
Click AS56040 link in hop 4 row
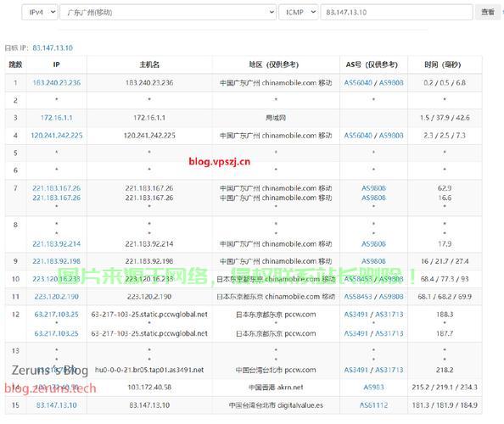pos(358,136)
